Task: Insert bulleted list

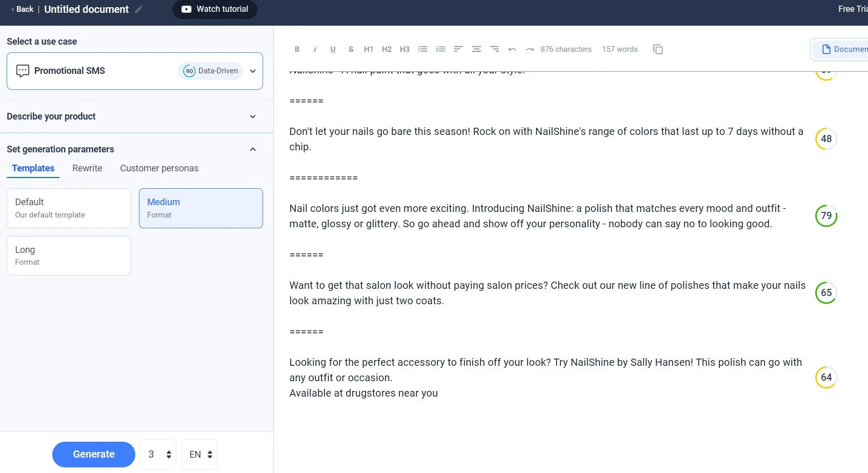Action: 422,49
